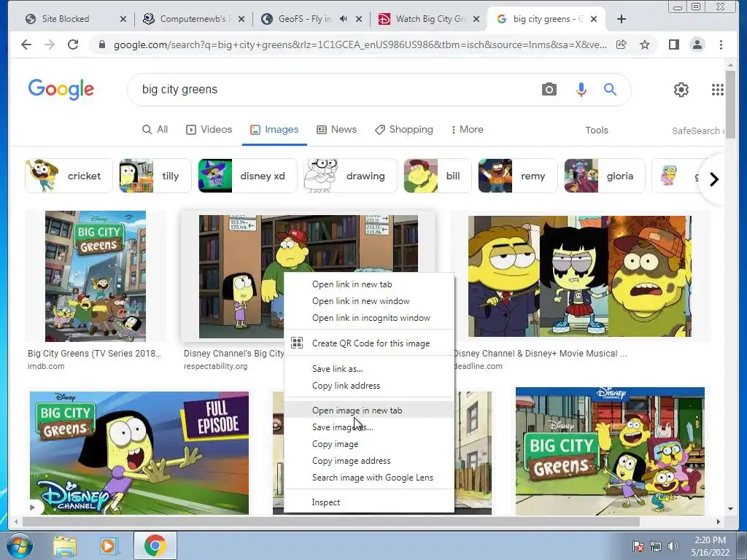Screen dimensions: 747x560
Task: Show more suggestion chips with arrow
Action: (x=713, y=179)
